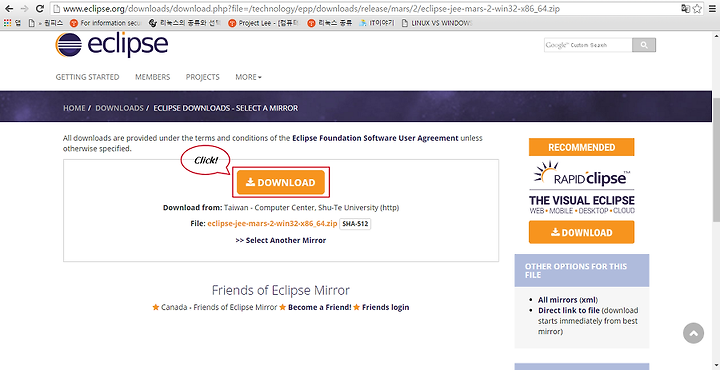Click the round back-to-top arrow button
Image resolution: width=720 pixels, height=370 pixels.
pos(693,333)
